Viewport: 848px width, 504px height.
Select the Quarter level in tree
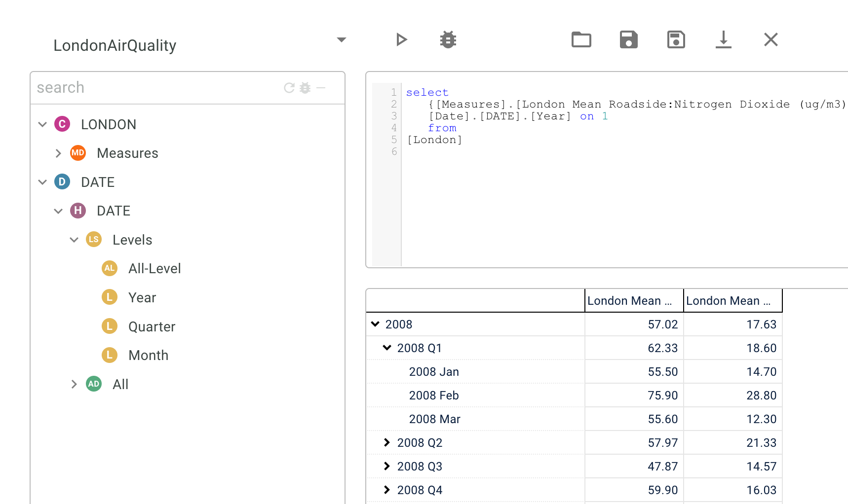coord(152,326)
